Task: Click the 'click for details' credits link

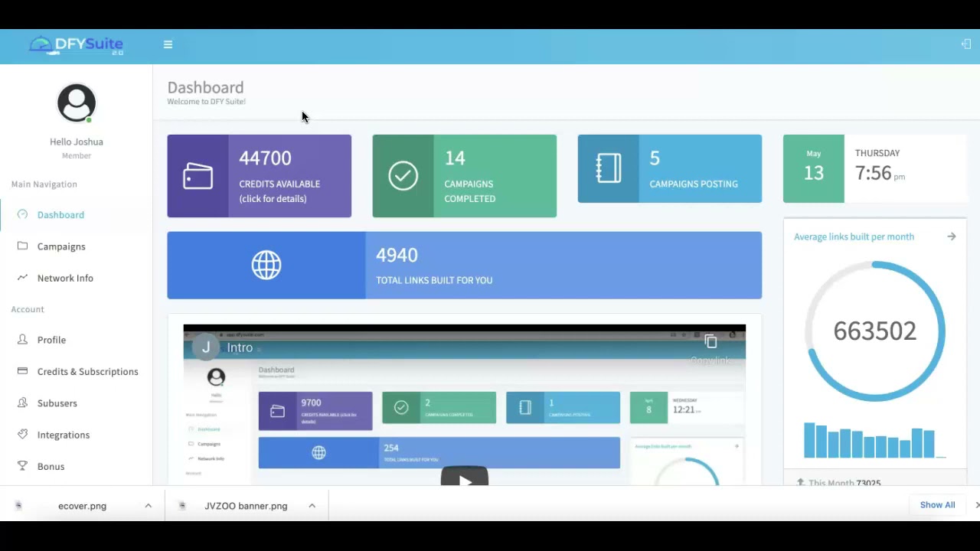Action: (x=273, y=198)
